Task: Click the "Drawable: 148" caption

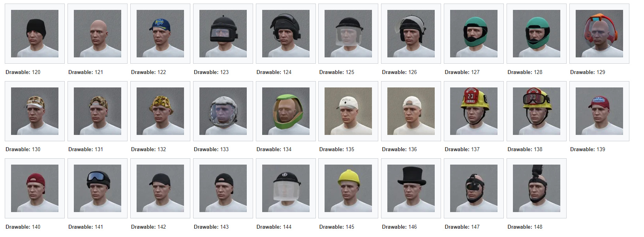Action: point(525,227)
